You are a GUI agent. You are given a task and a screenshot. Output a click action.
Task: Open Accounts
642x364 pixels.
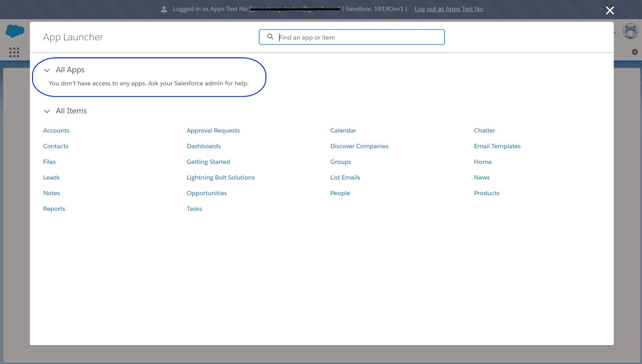[x=56, y=130]
